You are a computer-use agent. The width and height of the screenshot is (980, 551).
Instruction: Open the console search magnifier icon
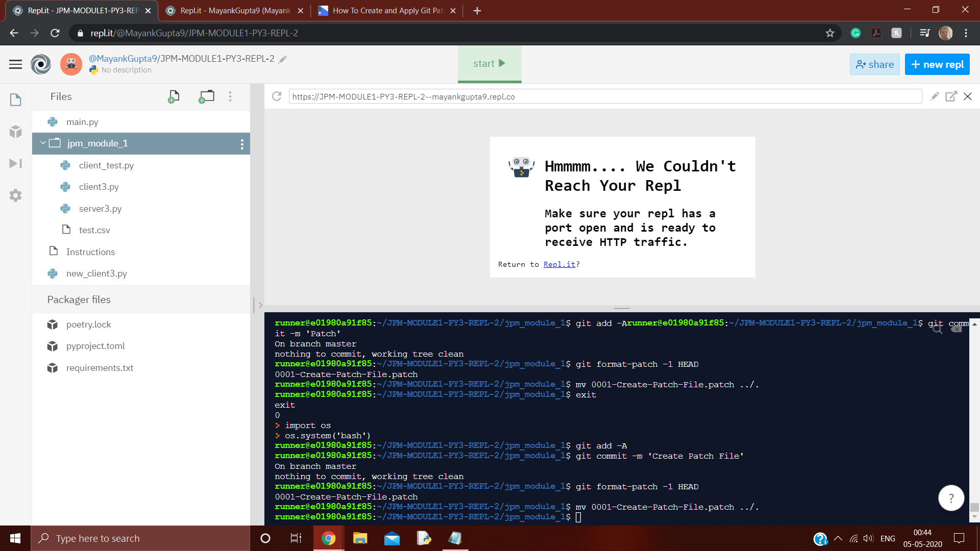(937, 330)
